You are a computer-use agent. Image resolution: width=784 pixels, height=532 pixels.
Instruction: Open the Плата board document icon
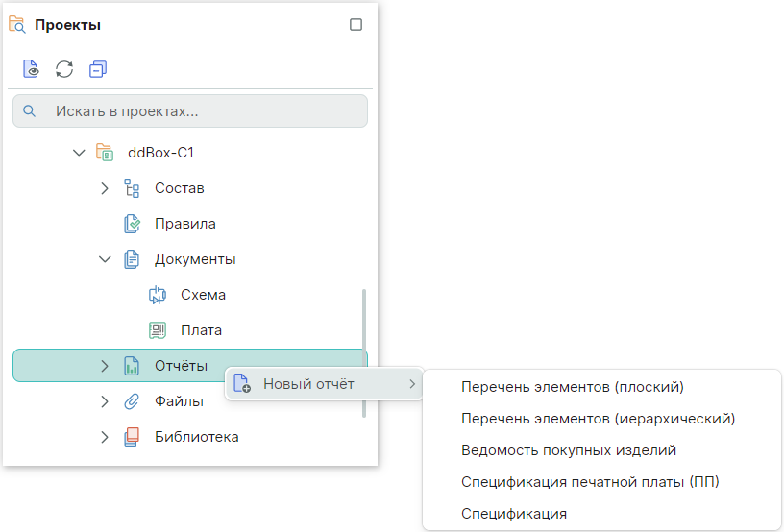158,330
